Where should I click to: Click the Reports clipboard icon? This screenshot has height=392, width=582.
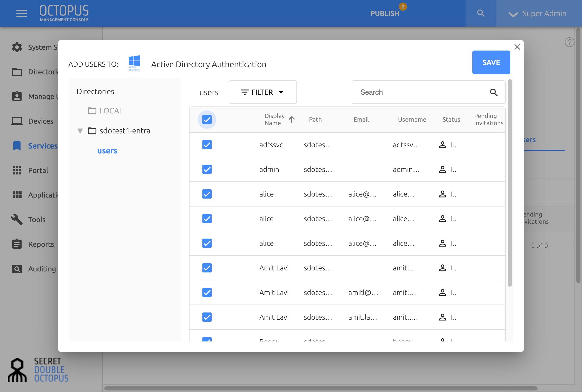click(17, 244)
